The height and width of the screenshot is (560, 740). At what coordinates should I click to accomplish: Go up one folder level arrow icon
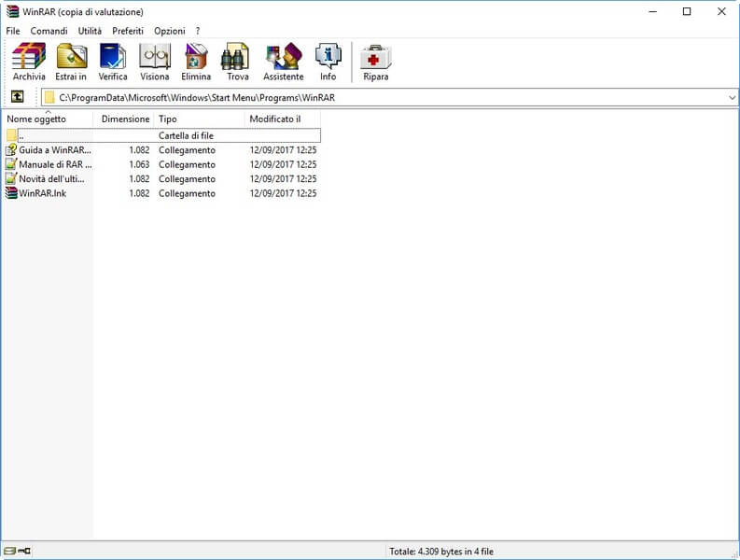tap(18, 97)
